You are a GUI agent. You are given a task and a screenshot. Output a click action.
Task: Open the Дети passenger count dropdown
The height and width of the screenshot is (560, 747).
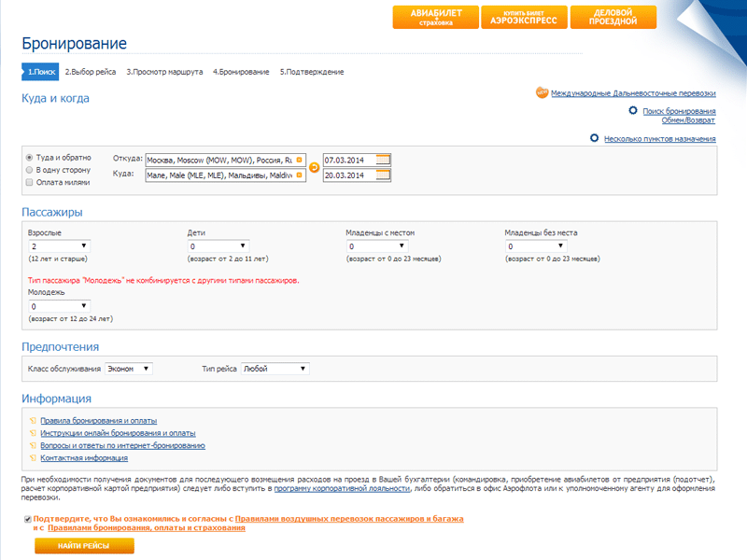pyautogui.click(x=218, y=246)
